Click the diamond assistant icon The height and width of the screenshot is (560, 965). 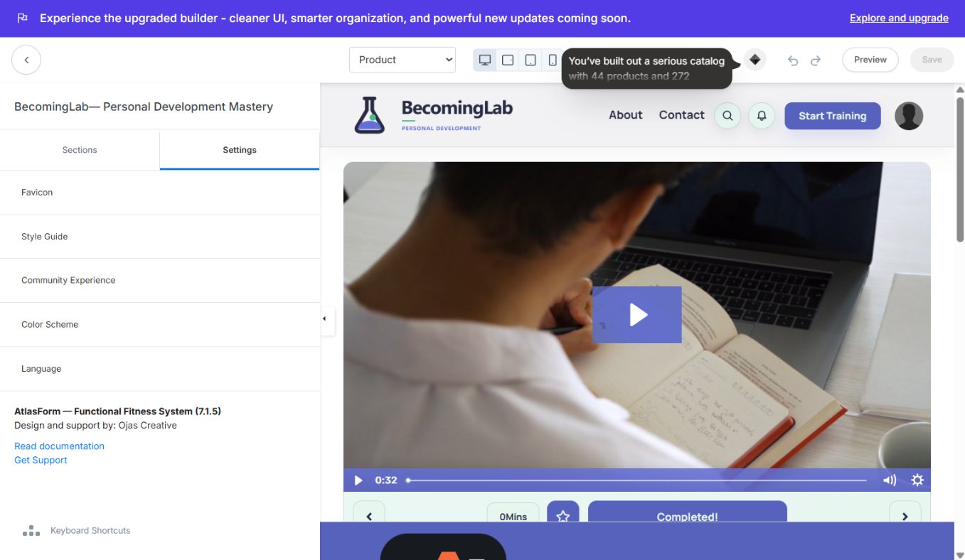[755, 60]
